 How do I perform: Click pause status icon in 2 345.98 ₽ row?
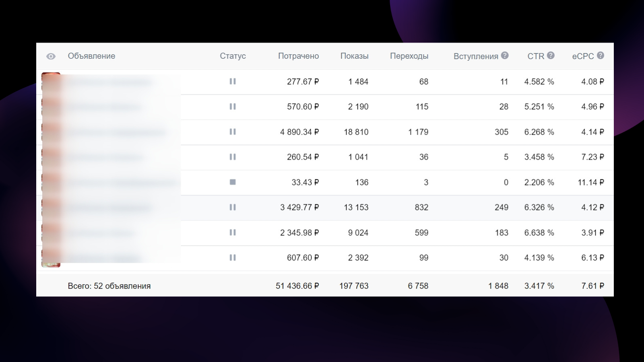pyautogui.click(x=233, y=232)
